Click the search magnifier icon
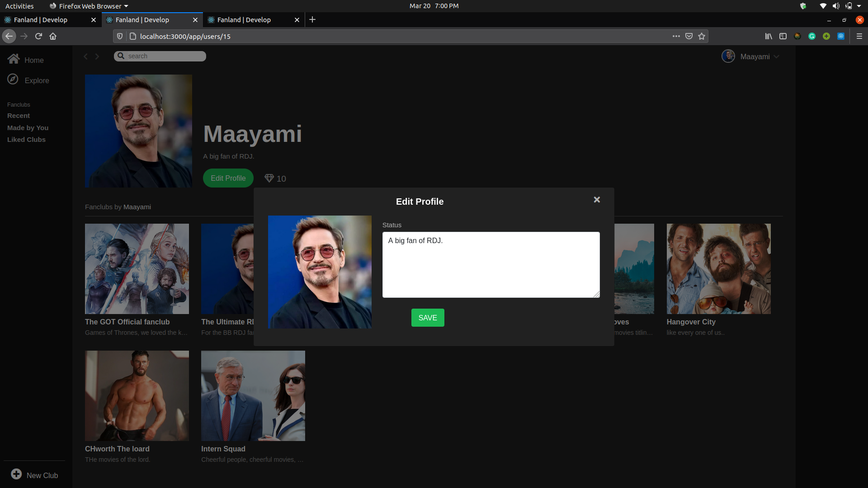 click(120, 56)
